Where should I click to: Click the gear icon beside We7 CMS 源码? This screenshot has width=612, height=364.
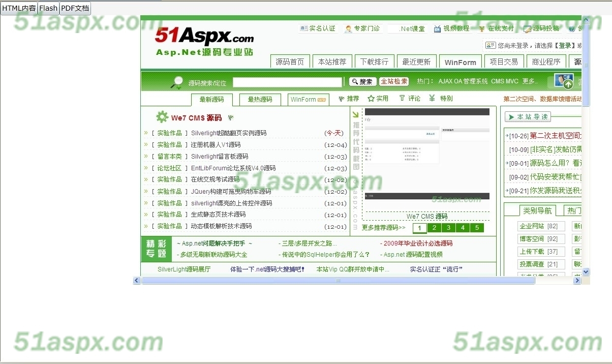point(162,117)
